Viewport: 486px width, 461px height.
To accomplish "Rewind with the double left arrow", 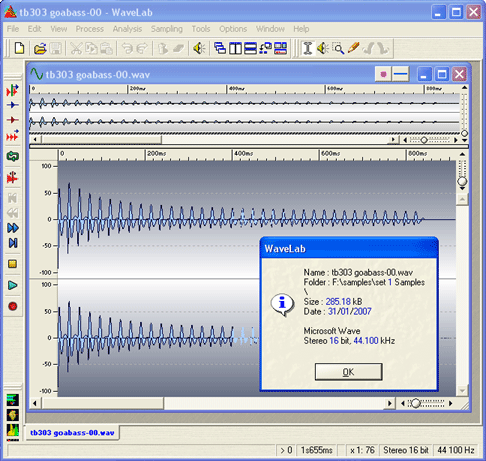I will pos(13,213).
